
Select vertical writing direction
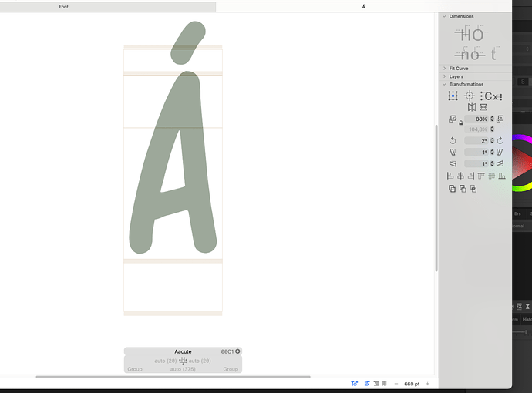click(384, 384)
